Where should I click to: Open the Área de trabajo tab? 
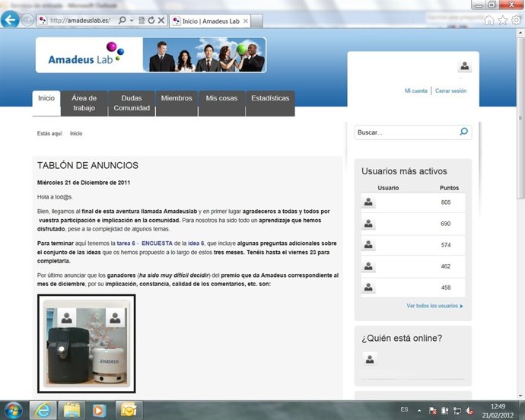click(x=84, y=103)
